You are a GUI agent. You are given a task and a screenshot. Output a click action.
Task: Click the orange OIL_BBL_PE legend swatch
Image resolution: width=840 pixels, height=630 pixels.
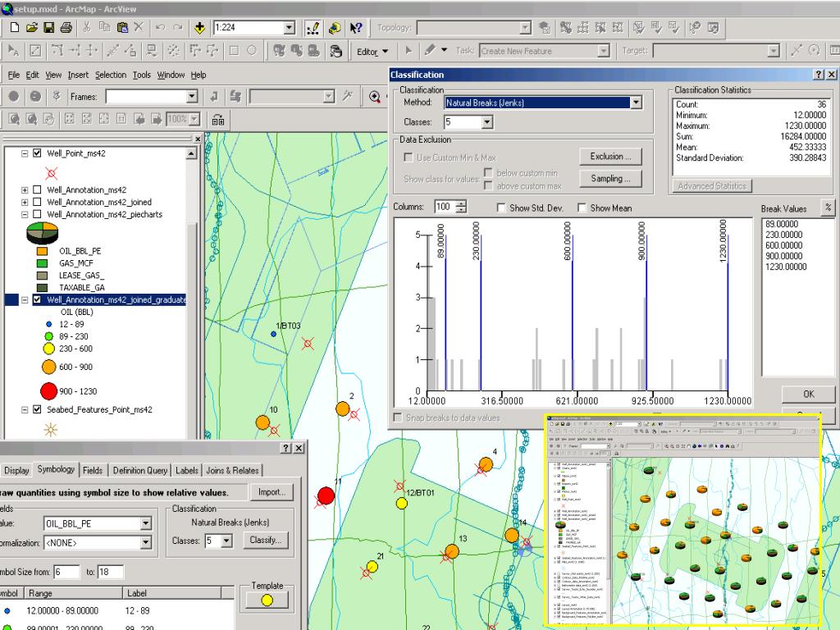click(x=42, y=251)
